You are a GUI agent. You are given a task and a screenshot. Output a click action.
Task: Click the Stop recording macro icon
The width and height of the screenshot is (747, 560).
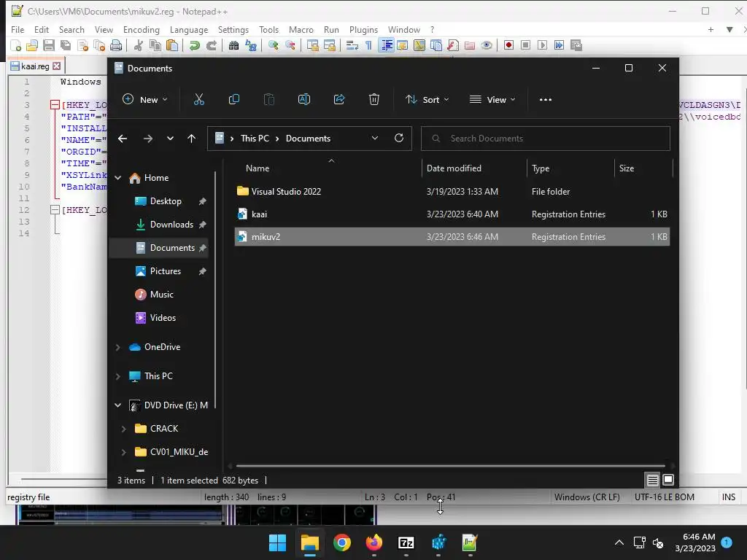point(525,45)
